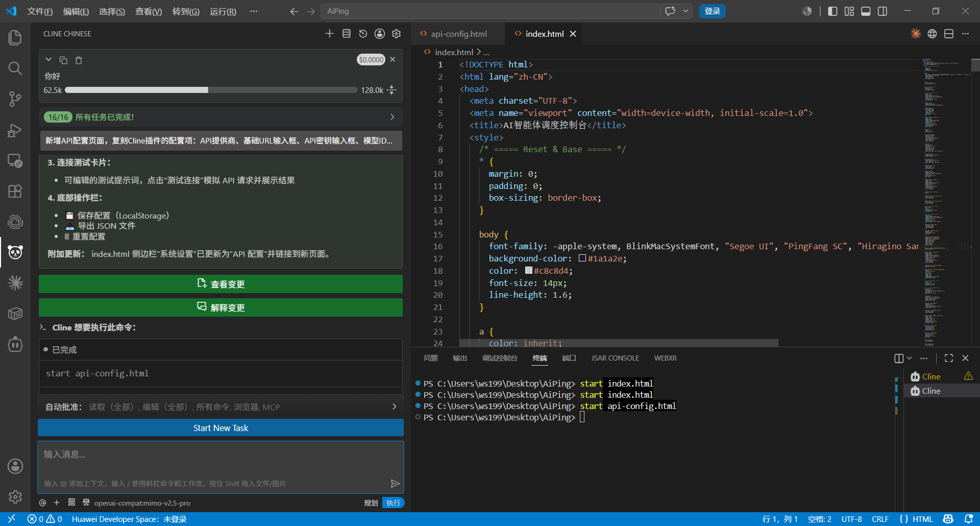The width and height of the screenshot is (980, 526).
Task: Open Manage gear at activity bar bottom
Action: 15,496
